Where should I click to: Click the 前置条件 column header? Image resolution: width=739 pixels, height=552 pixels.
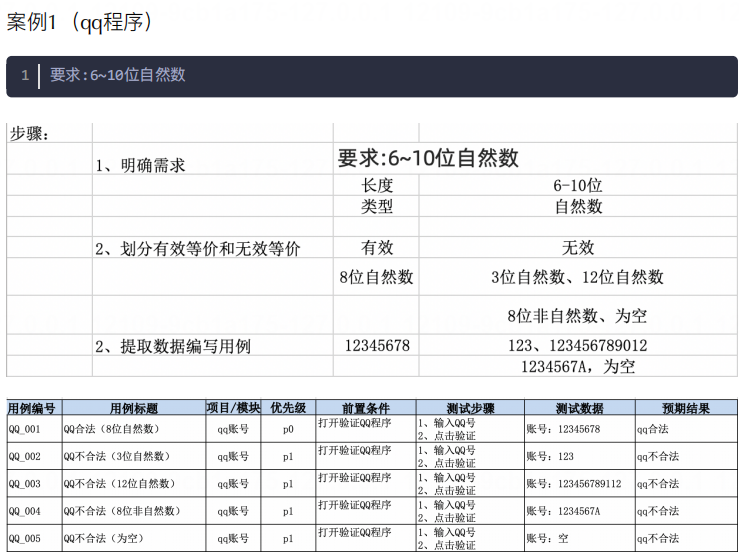coord(366,408)
